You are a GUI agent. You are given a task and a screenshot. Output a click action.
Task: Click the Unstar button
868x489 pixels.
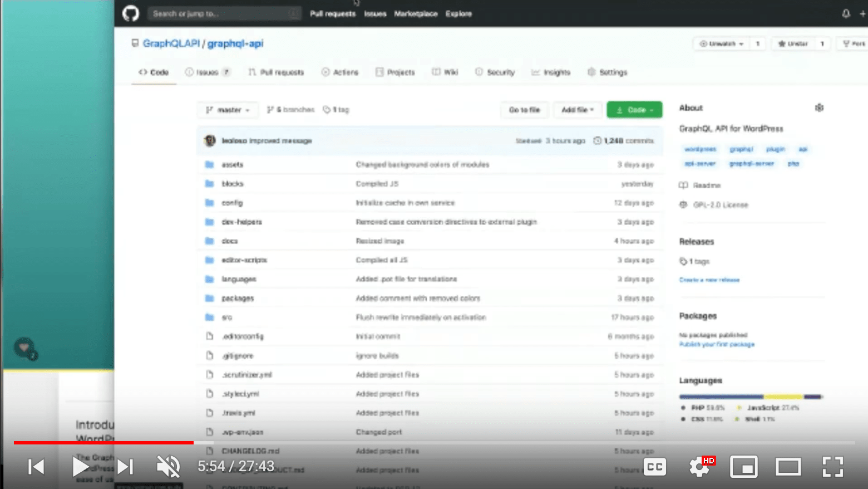793,43
